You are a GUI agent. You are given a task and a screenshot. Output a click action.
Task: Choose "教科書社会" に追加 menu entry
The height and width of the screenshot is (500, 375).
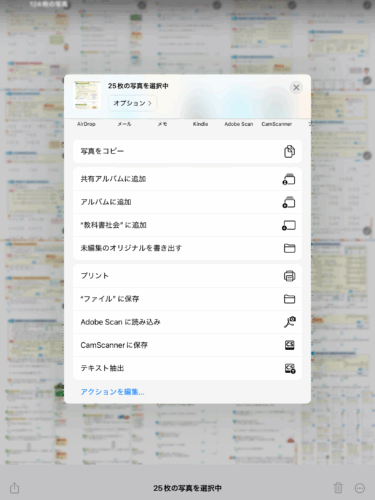coord(187,225)
